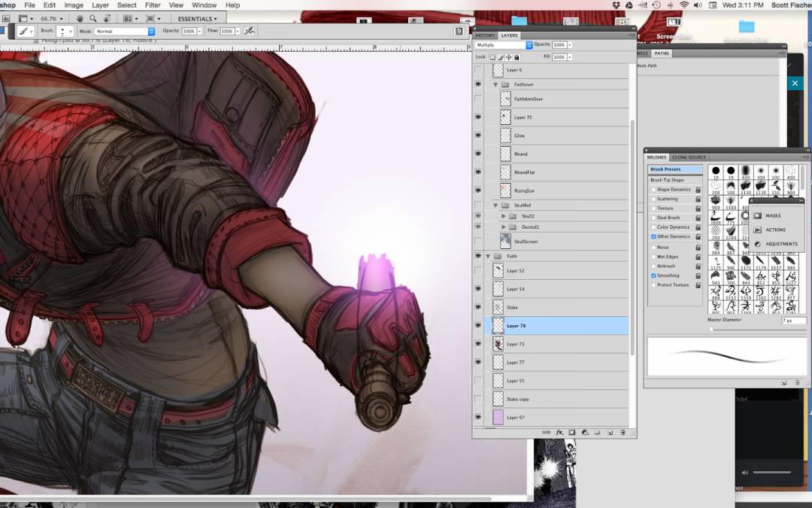Open the Filter menu
The width and height of the screenshot is (812, 508).
click(x=152, y=5)
